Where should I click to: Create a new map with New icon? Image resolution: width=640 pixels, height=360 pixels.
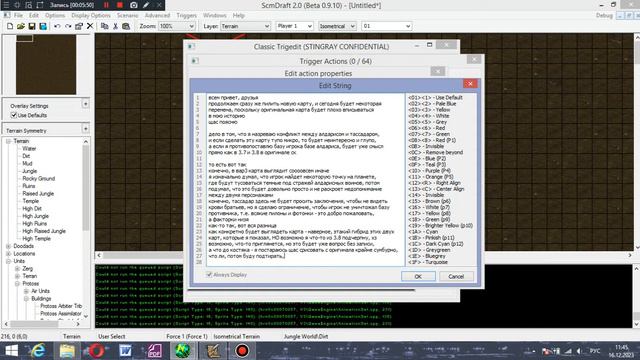click(10, 26)
